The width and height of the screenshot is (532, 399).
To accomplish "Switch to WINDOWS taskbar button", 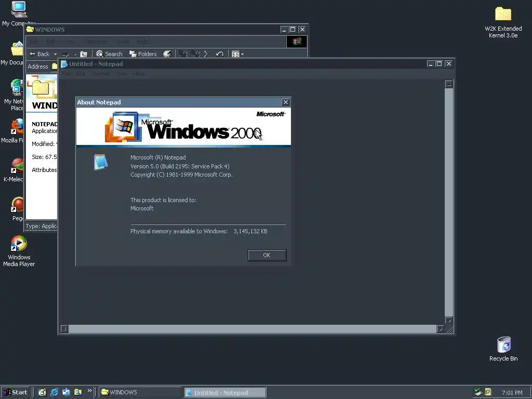I will pos(140,392).
